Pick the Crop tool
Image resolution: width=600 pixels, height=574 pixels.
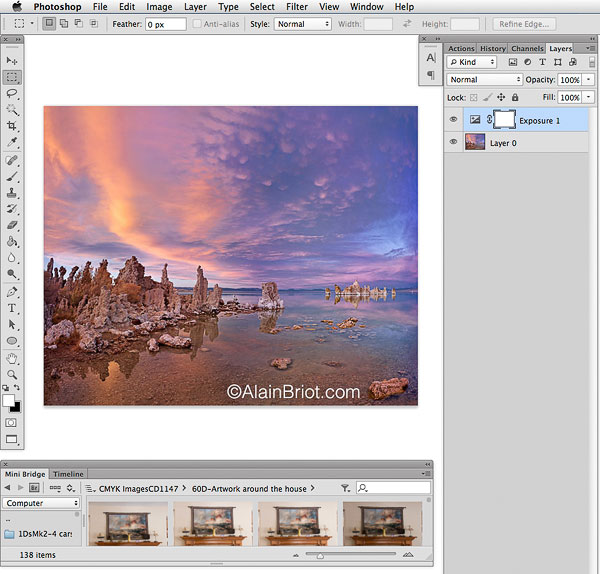click(x=12, y=126)
